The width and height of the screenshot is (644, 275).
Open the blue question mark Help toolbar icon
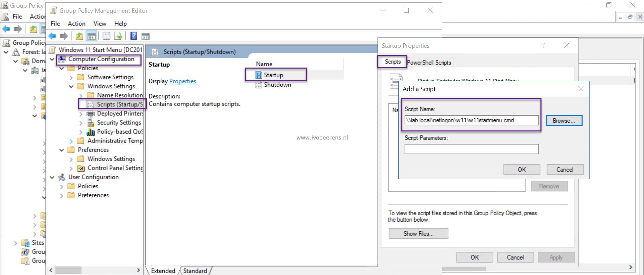click(x=133, y=36)
